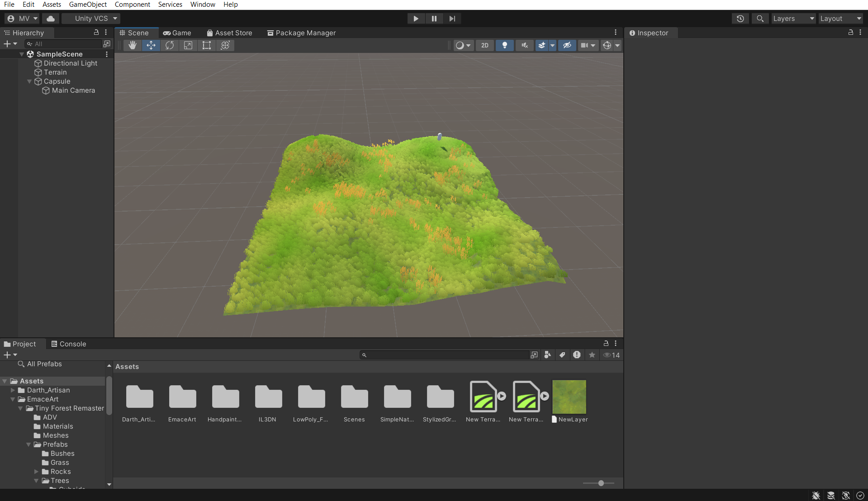Open the Layout dropdown

(840, 19)
